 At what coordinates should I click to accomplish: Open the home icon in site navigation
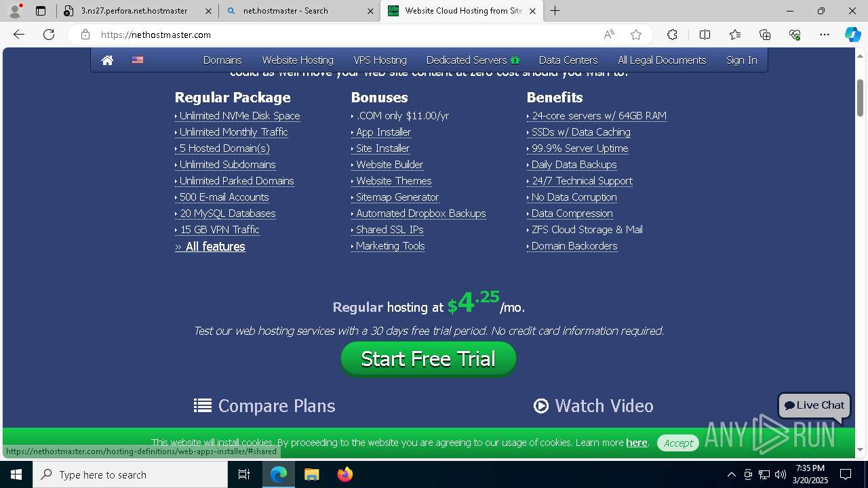point(107,60)
